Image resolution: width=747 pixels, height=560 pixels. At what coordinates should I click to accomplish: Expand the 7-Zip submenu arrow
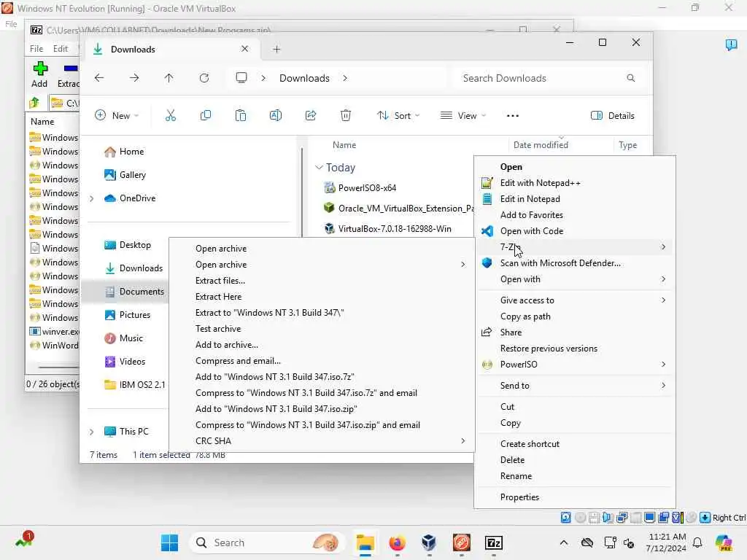click(663, 246)
